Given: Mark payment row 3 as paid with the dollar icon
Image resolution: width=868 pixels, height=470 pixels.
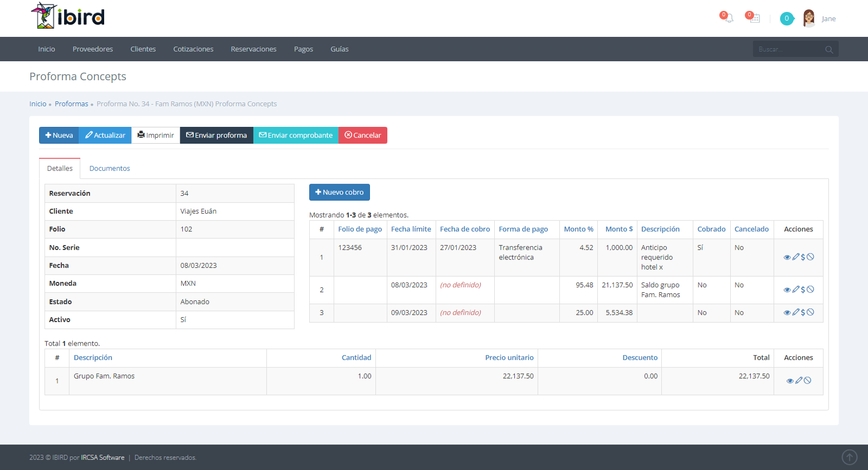Looking at the screenshot, I should coord(803,312).
